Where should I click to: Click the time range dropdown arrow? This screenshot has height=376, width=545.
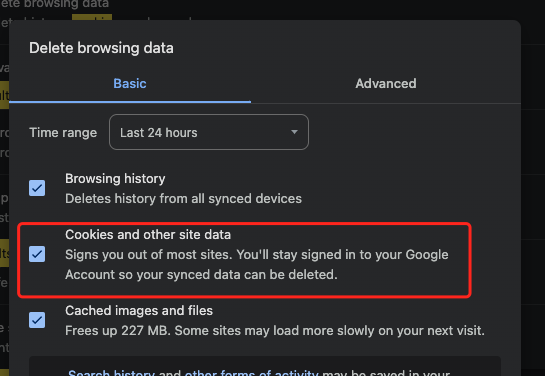point(294,132)
